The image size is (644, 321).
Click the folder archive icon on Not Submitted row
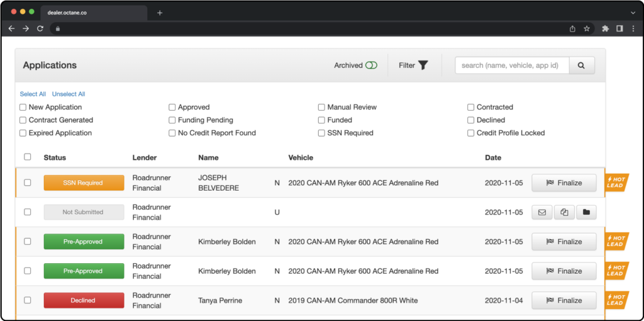pos(586,213)
